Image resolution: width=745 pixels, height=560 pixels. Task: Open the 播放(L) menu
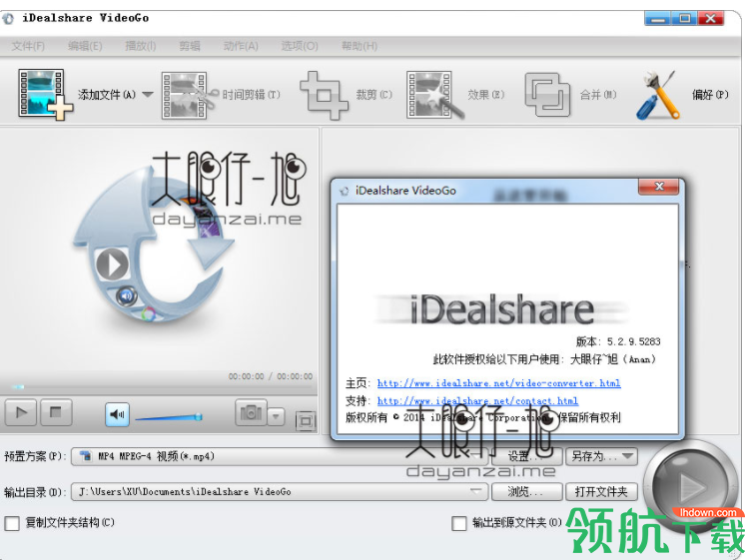[x=140, y=46]
